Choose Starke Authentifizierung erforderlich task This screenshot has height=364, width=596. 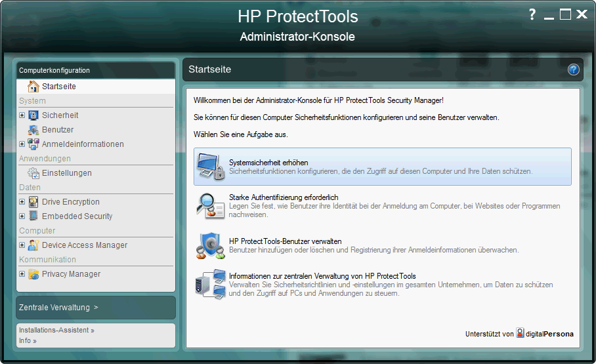[x=284, y=197]
